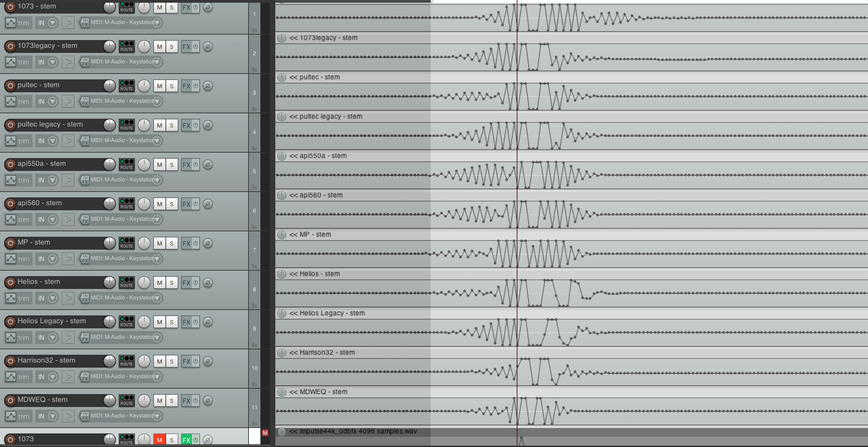Invert phase on Helios - stem track
This screenshot has width=868, height=447.
(x=208, y=283)
